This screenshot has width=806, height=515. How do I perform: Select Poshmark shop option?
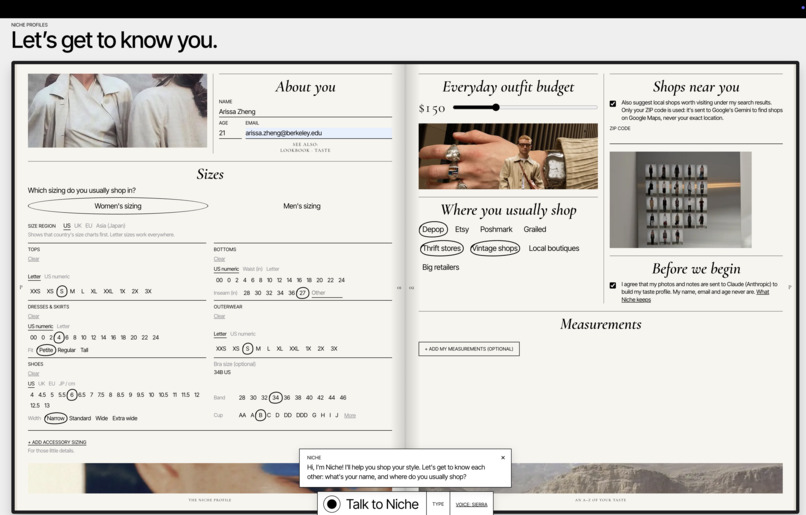496,229
